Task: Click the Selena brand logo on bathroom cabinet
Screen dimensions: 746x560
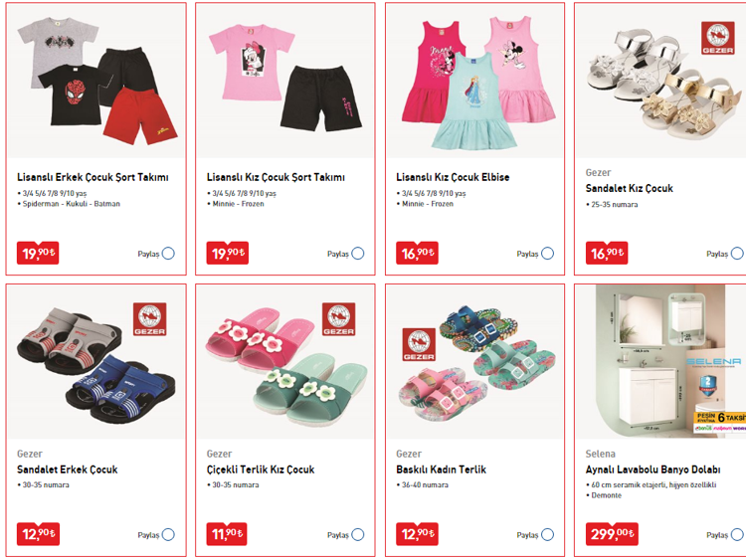Action: (x=713, y=362)
